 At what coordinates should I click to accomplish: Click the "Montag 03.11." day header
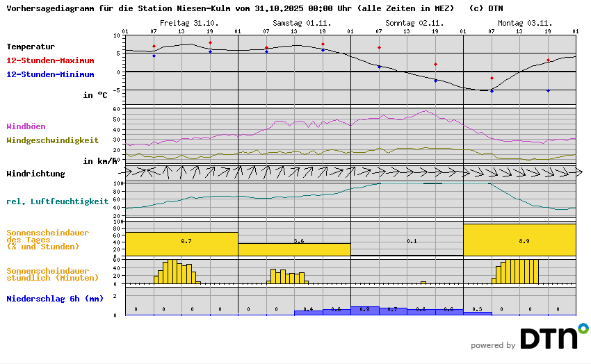coord(525,23)
